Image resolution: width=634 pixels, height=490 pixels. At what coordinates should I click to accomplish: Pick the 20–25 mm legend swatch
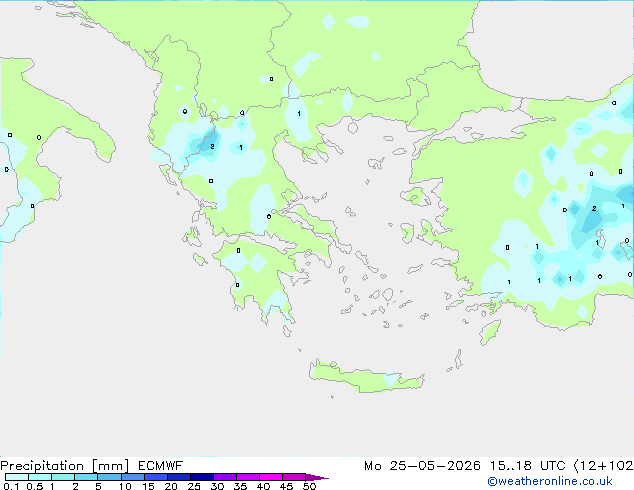pos(178,477)
